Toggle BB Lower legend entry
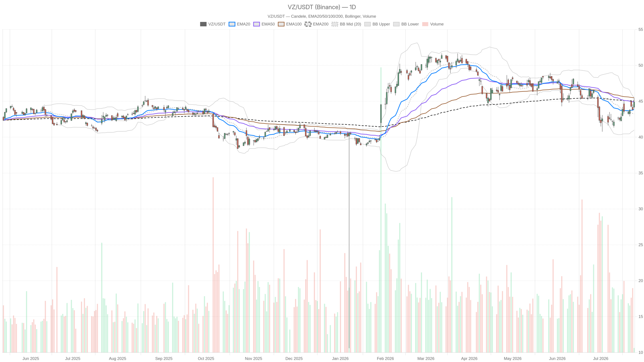The width and height of the screenshot is (644, 362). click(406, 24)
